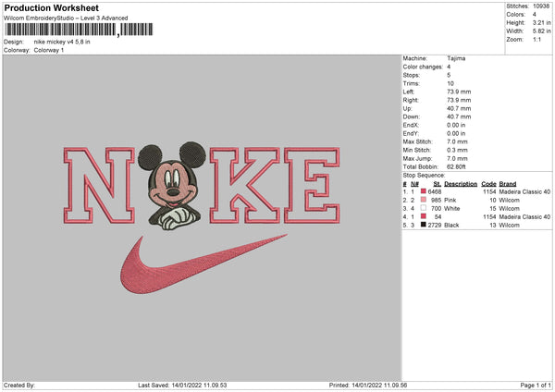Click the Max Stitch value "7.0 mm"
The height and width of the screenshot is (392, 555).
tap(457, 141)
